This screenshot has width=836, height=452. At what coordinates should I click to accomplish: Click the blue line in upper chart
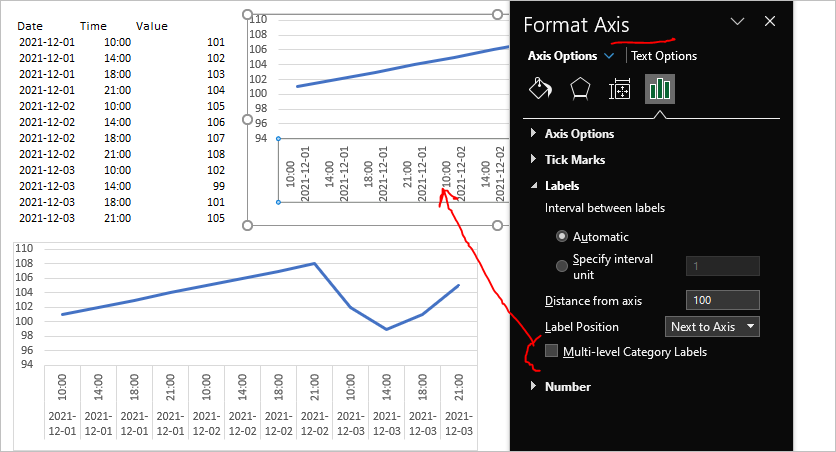tap(403, 67)
